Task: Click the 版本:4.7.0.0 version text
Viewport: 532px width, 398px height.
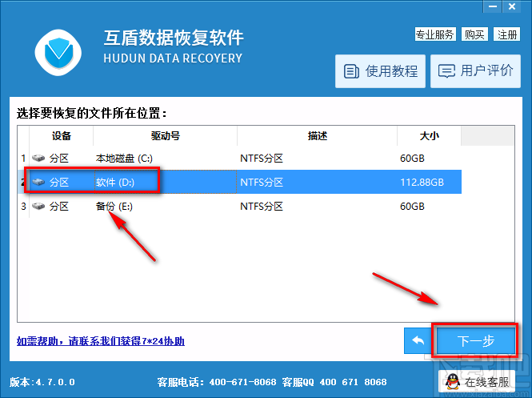Action: pyautogui.click(x=42, y=382)
